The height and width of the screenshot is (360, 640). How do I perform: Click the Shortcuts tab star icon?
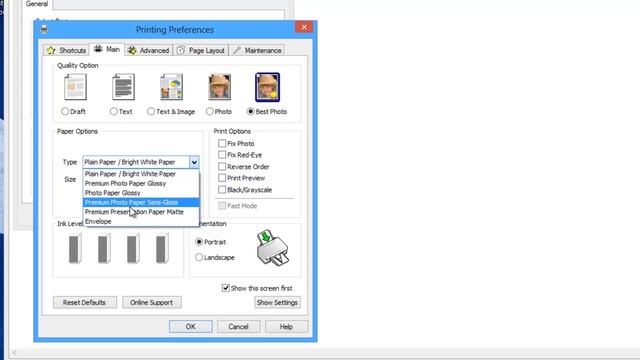51,51
